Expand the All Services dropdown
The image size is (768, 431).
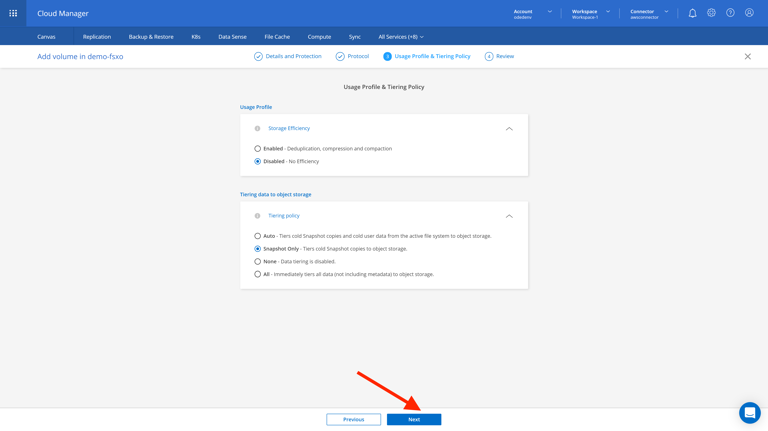click(401, 37)
